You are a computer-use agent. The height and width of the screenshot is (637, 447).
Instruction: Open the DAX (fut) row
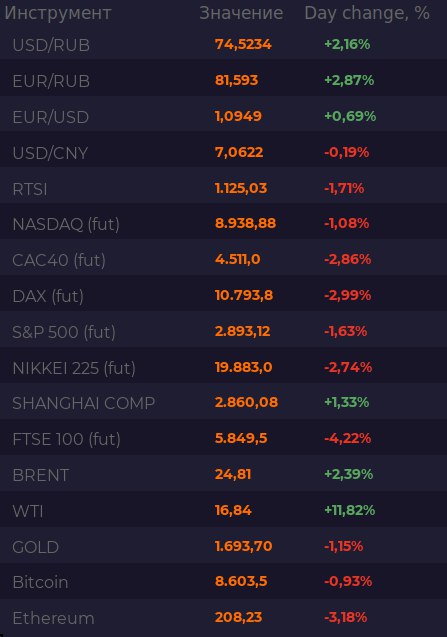tap(224, 296)
